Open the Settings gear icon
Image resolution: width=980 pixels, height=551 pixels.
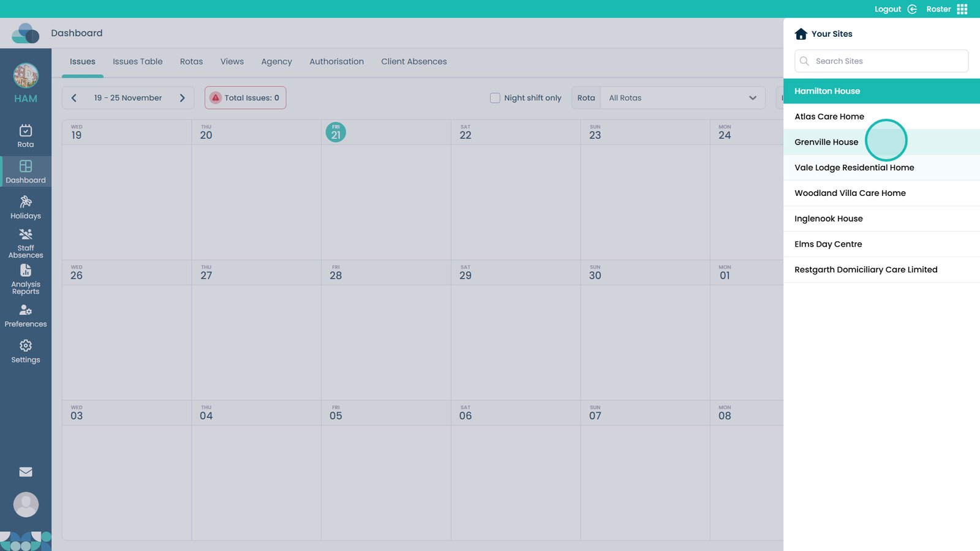(26, 346)
